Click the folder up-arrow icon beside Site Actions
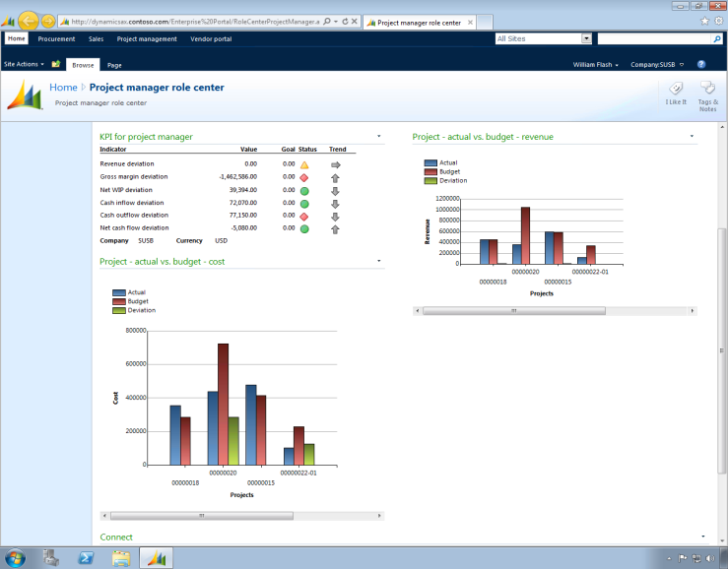 (56, 64)
